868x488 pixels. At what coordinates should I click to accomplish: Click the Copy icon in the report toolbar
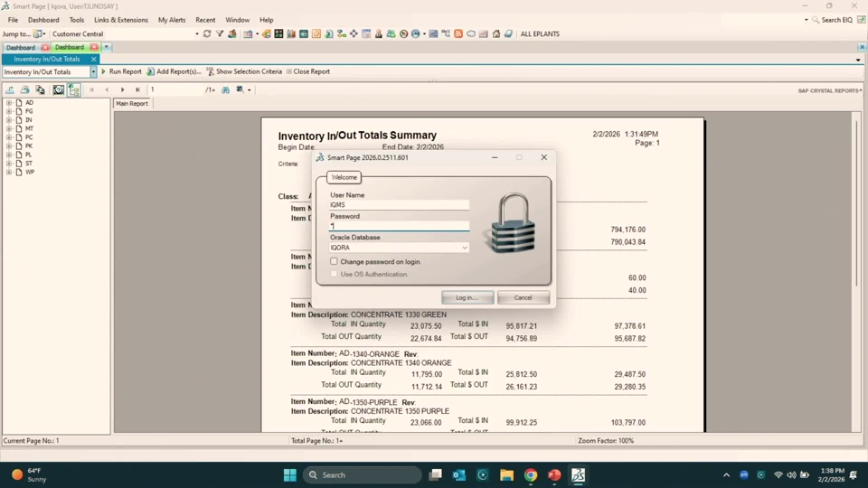[x=40, y=89]
